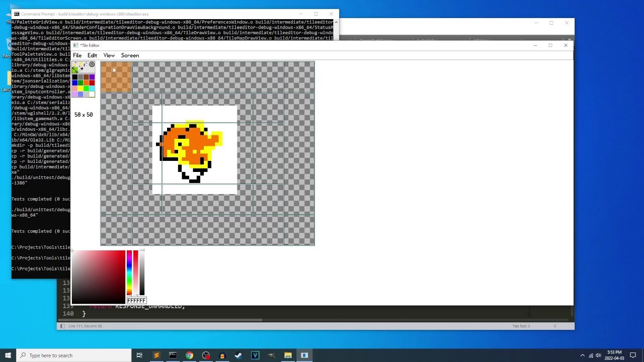Open the volume control in system tray
Screen dimensions: 644x362
[x=599, y=355]
